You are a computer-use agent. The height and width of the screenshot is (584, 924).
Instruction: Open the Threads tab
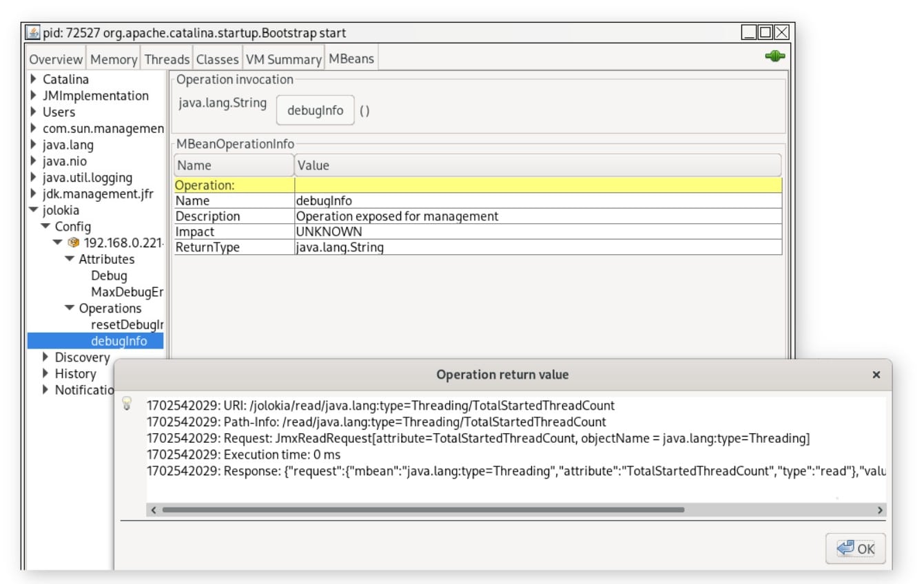tap(167, 59)
